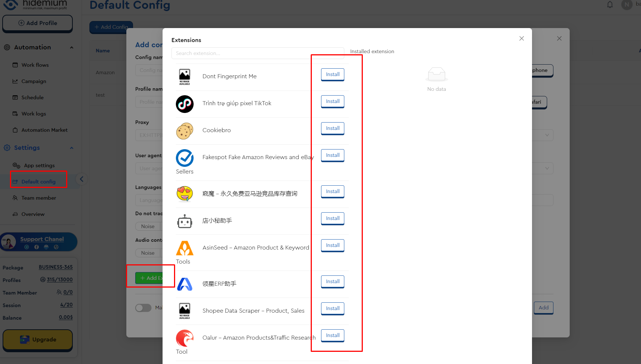Open the Work flows page
Screen dimensions: 641x364
click(35, 65)
